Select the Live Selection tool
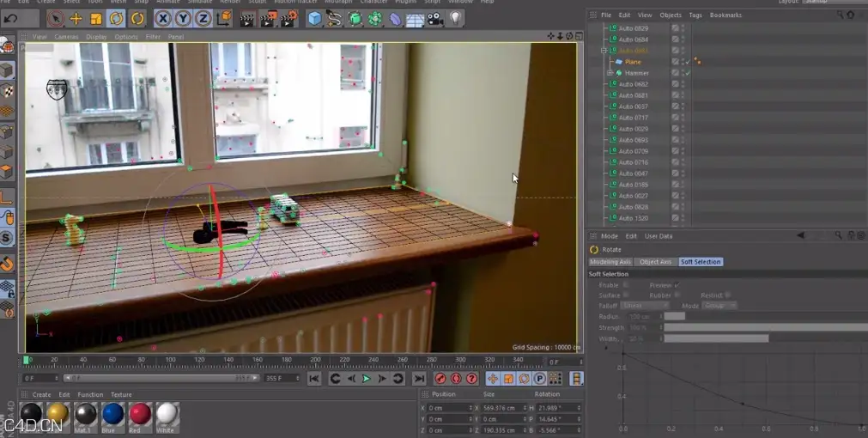868x438 pixels. 55,19
